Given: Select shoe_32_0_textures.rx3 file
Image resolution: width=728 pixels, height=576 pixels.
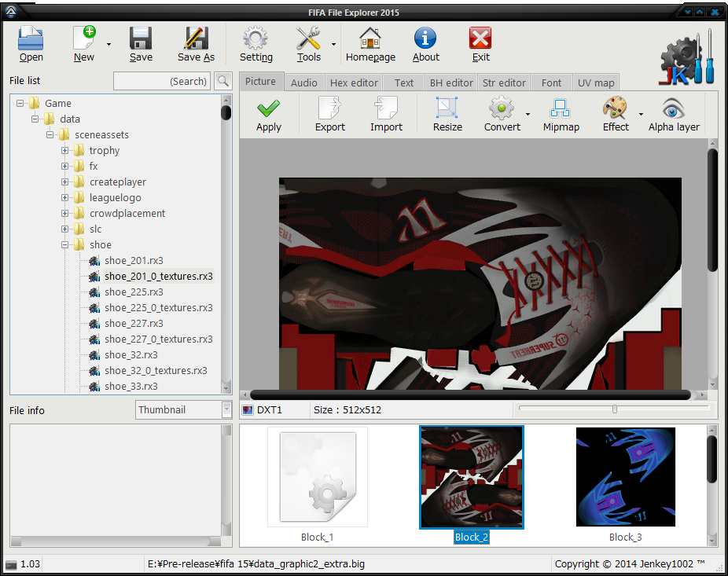Looking at the screenshot, I should pyautogui.click(x=156, y=371).
